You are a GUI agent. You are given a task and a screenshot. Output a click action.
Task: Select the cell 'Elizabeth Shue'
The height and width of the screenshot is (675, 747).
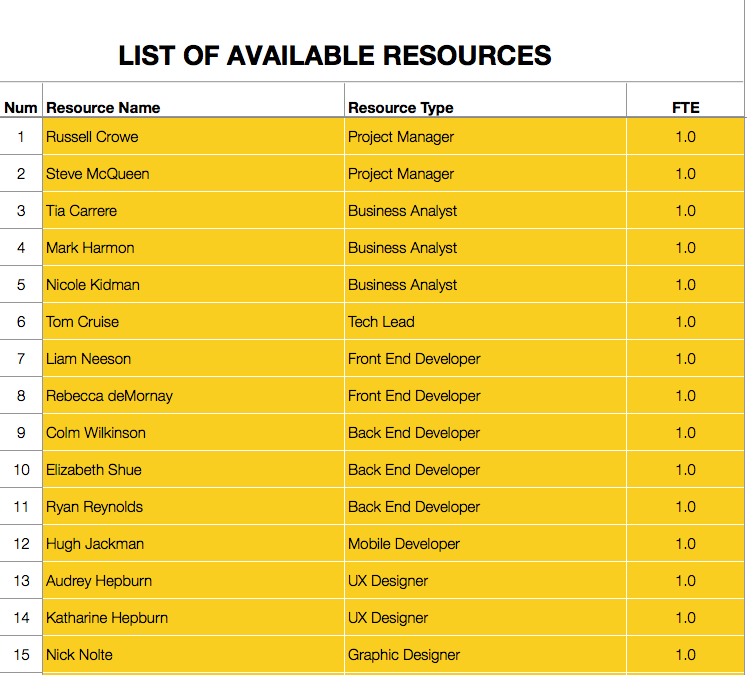[193, 470]
